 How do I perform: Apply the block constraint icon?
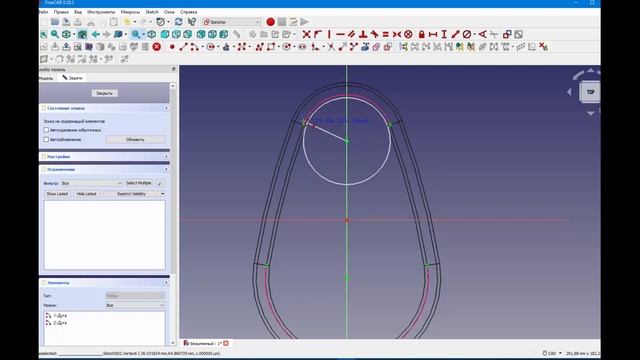(408, 34)
